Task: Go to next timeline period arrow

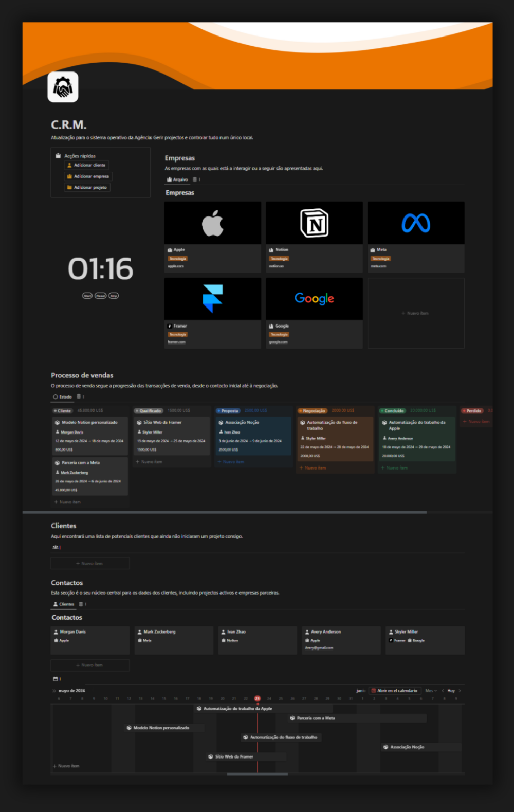Action: coord(460,691)
